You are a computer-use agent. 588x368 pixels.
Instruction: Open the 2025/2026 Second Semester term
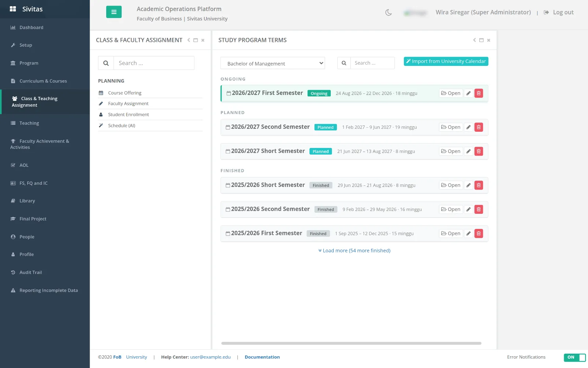[451, 209]
